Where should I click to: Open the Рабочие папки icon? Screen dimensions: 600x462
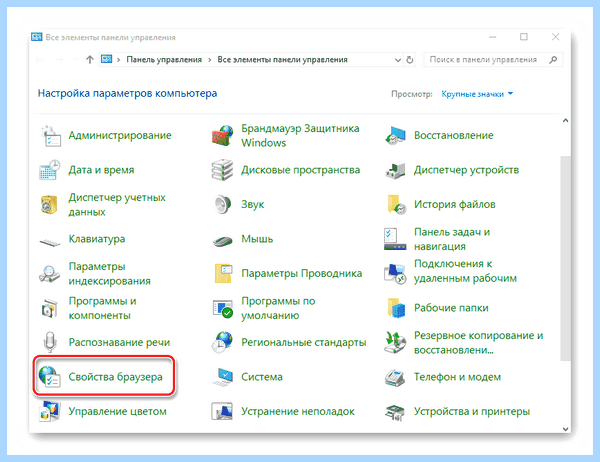pyautogui.click(x=395, y=308)
